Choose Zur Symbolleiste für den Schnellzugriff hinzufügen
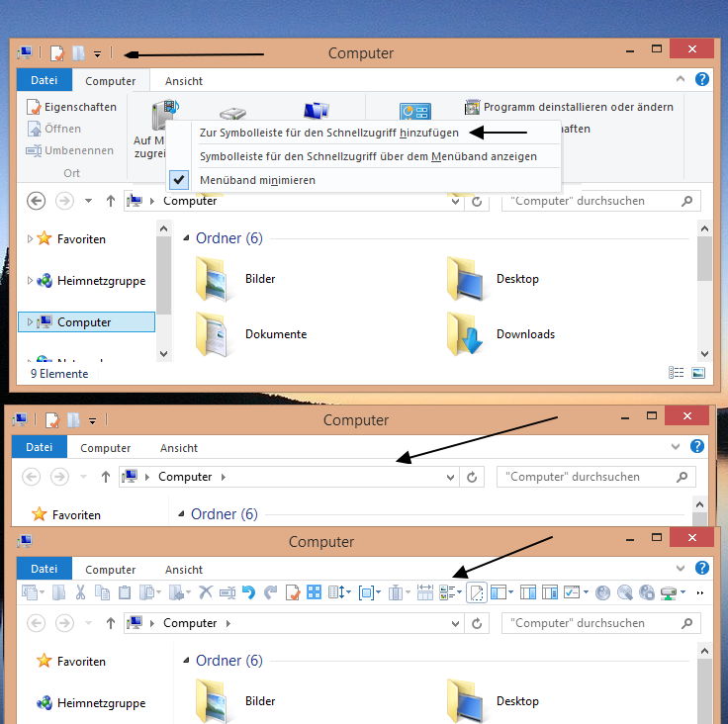728x724 pixels. (329, 133)
